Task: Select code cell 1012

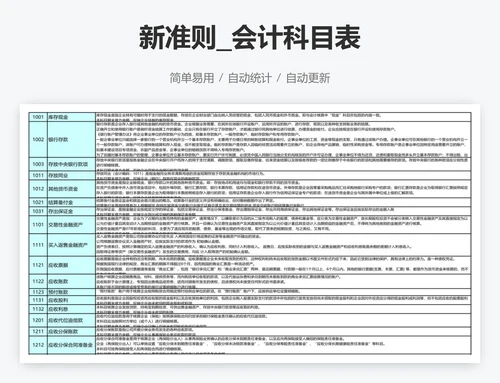Action: tap(38, 189)
